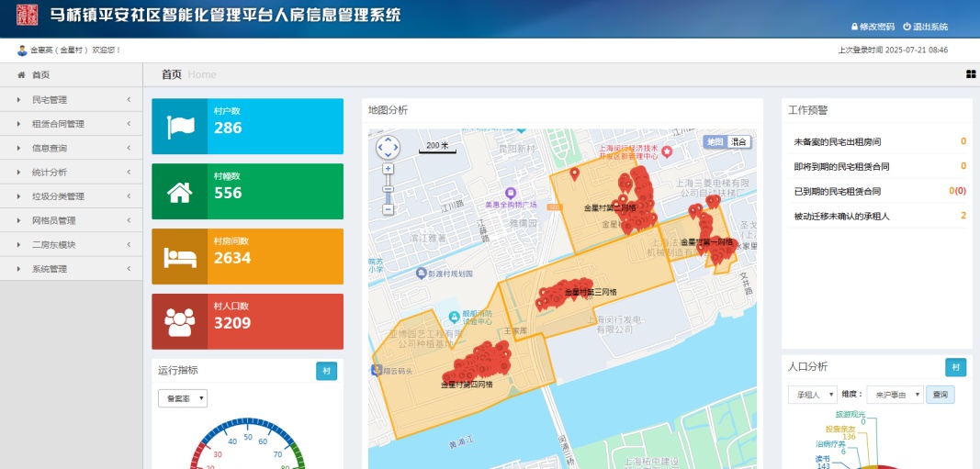Click the 首页 Home breadcrumb title
This screenshot has width=980, height=469.
pyautogui.click(x=189, y=74)
